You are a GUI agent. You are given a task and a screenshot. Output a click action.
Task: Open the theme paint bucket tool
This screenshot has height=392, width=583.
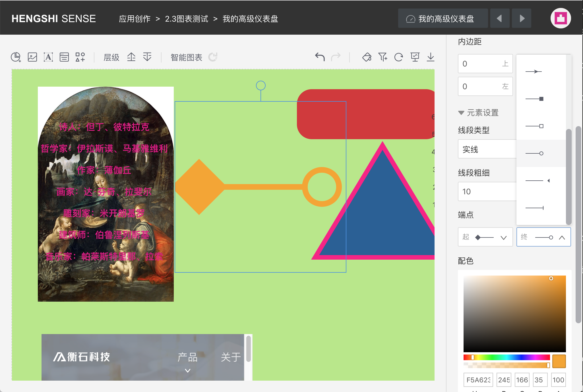pos(367,57)
